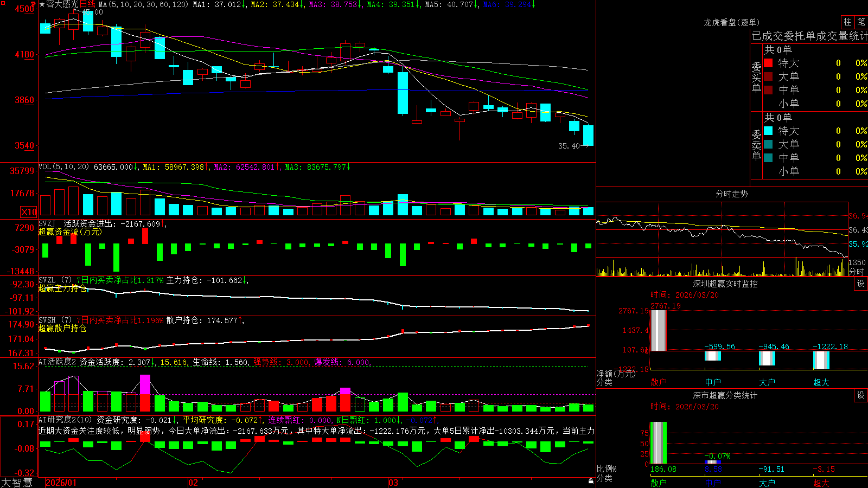This screenshot has height=488, width=868.
Task: Click the 委卖单 section label
Action: tap(756, 145)
